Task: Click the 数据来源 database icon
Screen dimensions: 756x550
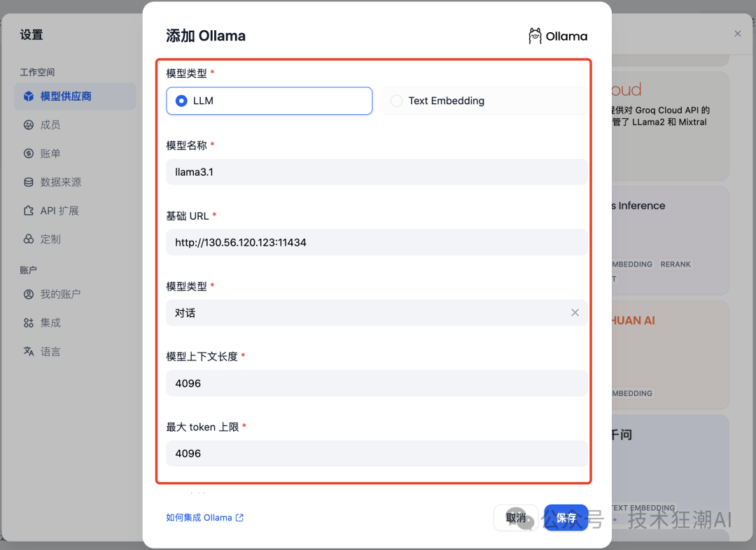Action: click(x=29, y=182)
